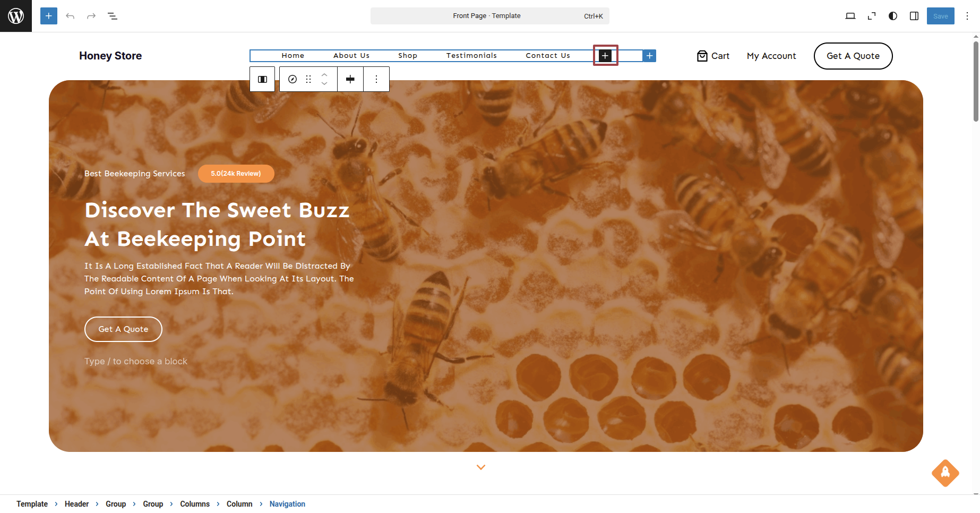The image size is (980, 513).
Task: Open the block inserter in top toolbar
Action: pos(49,16)
